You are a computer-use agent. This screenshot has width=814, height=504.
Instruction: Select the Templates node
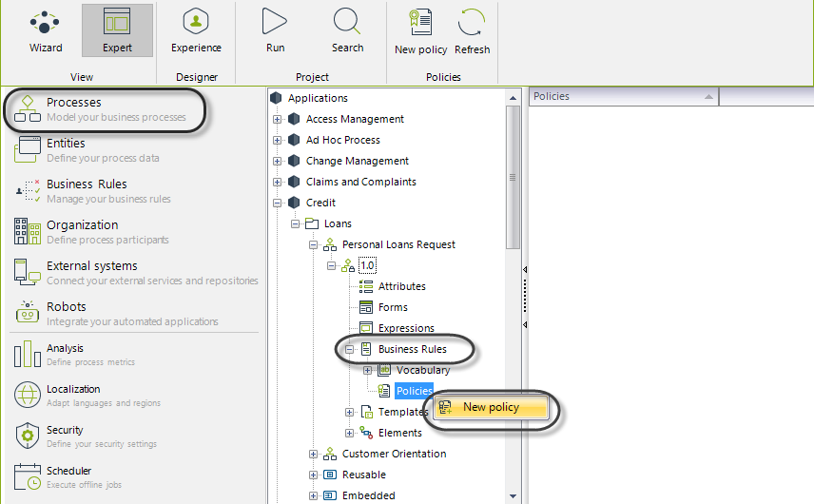pos(402,412)
